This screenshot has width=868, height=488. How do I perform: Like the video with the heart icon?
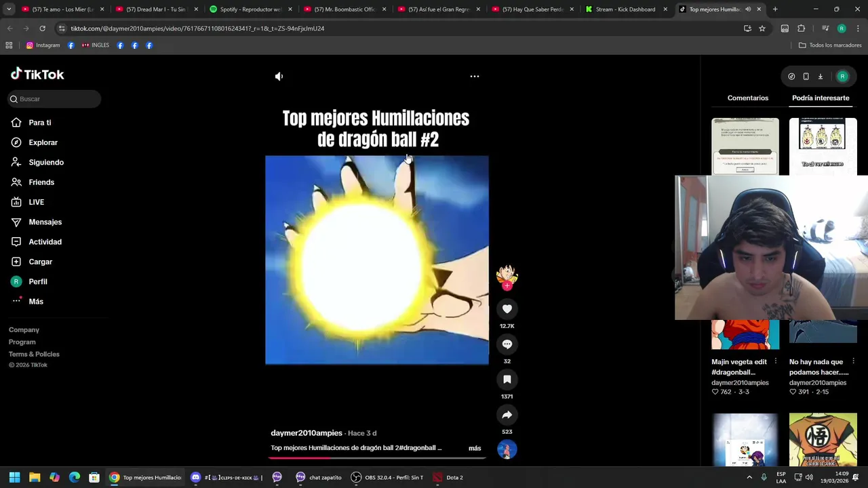507,309
